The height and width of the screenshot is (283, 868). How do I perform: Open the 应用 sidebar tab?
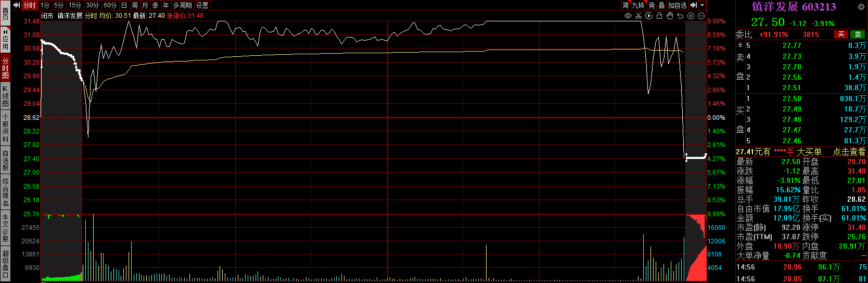[x=5, y=39]
